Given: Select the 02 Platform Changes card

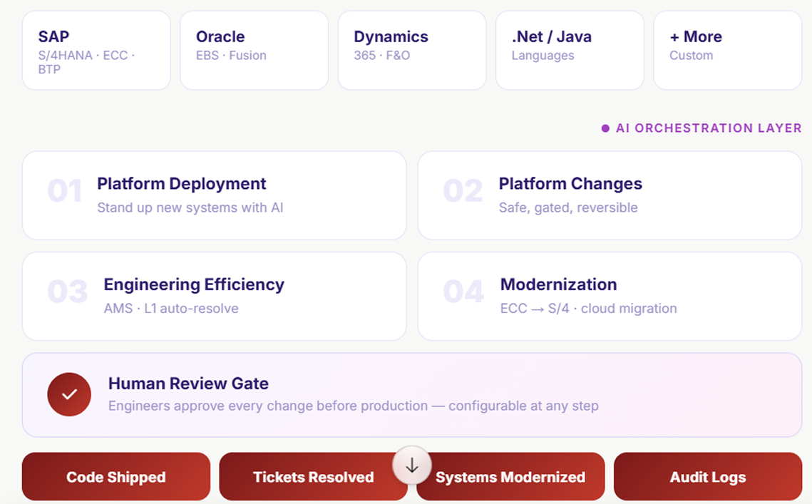Looking at the screenshot, I should (610, 195).
